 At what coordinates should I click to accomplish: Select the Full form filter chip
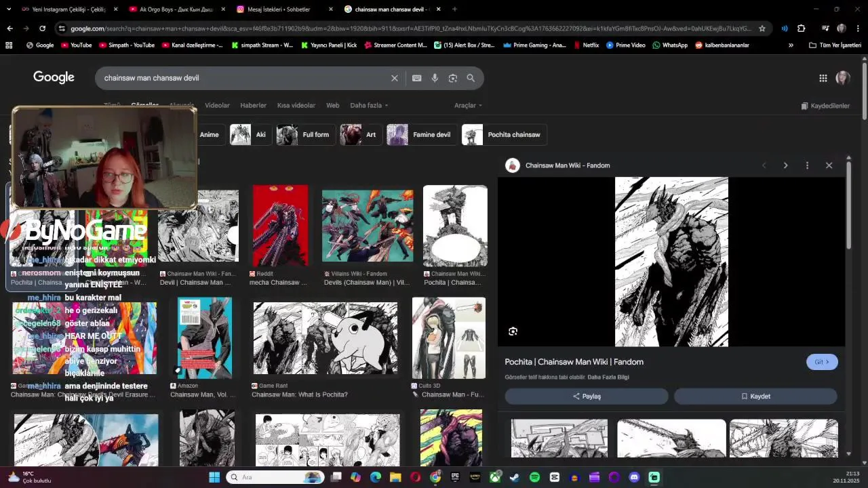pyautogui.click(x=305, y=135)
